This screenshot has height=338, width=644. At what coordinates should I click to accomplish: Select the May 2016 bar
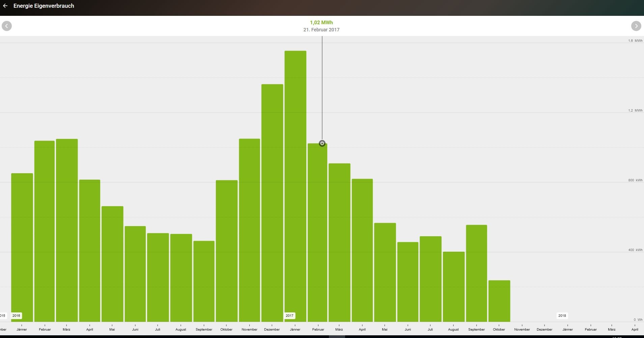tap(112, 264)
